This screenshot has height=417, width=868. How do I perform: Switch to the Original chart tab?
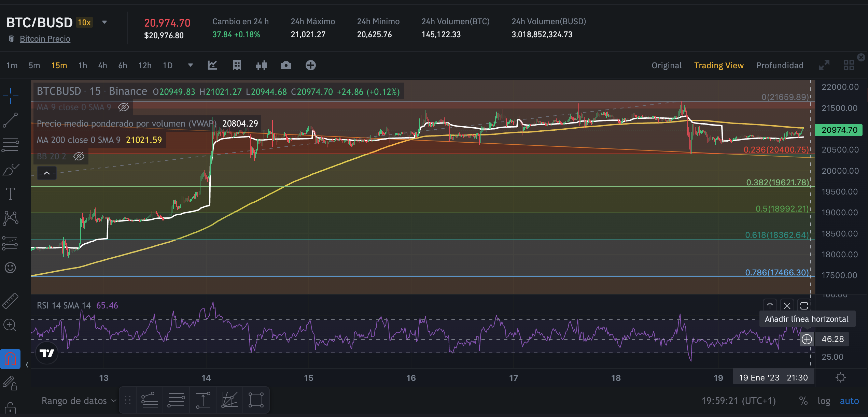point(666,65)
